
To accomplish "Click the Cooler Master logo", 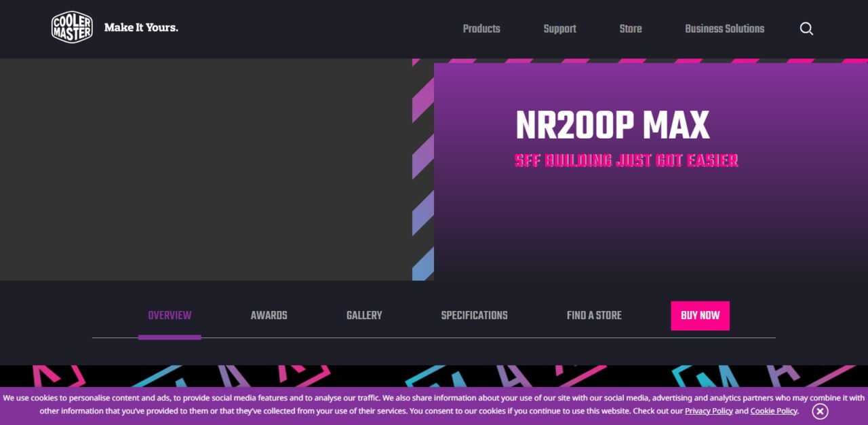I will tap(72, 28).
